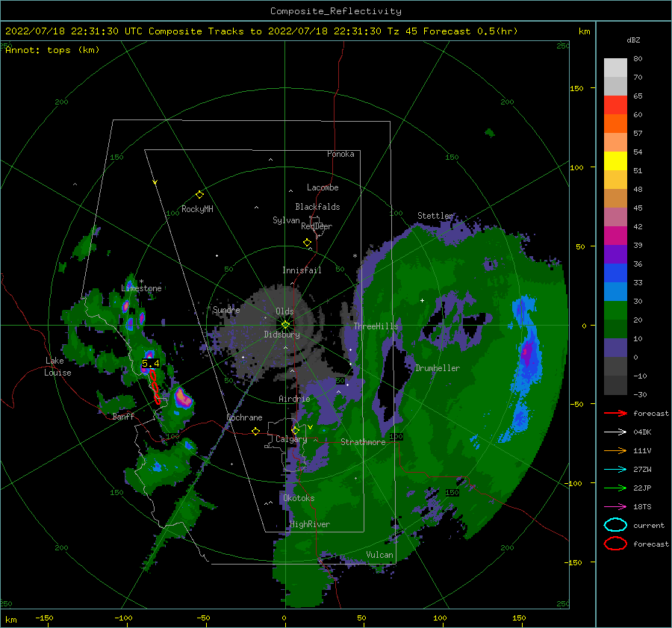Select the Banff label

tap(123, 417)
